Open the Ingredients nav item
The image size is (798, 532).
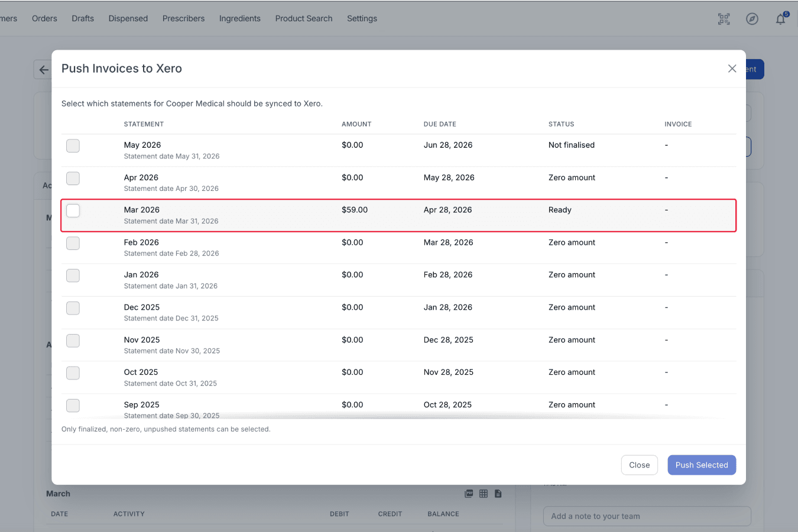point(240,18)
